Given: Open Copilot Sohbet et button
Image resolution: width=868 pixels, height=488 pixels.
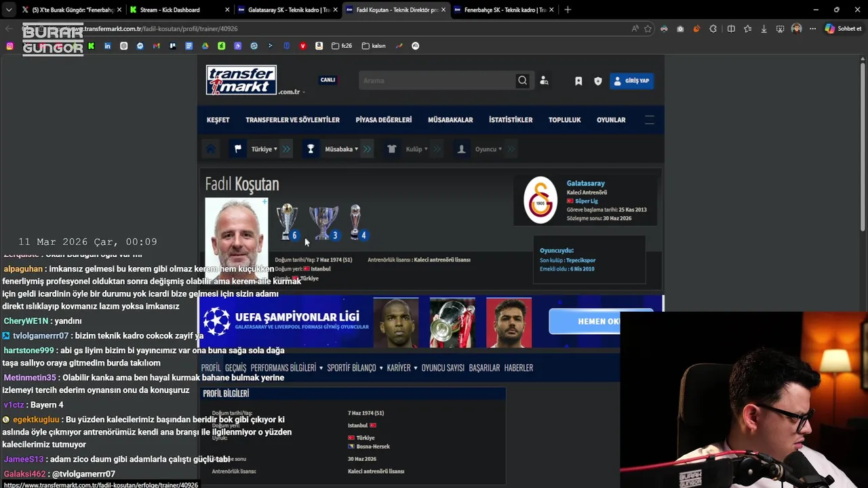Looking at the screenshot, I should (843, 28).
